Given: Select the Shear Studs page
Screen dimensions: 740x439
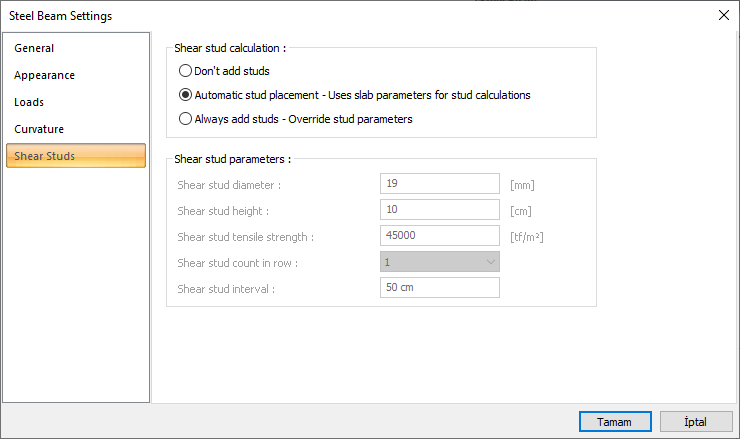Looking at the screenshot, I should click(x=44, y=156).
